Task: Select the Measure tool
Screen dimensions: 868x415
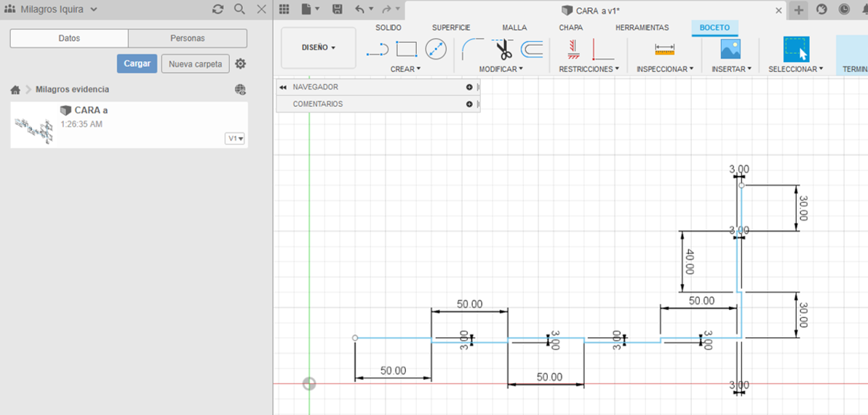Action: pos(664,50)
